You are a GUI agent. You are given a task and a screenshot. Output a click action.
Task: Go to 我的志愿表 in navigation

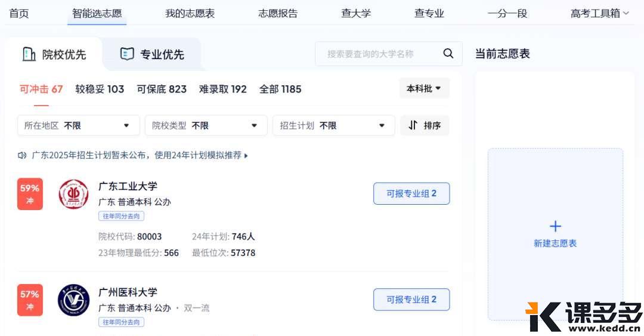(190, 13)
